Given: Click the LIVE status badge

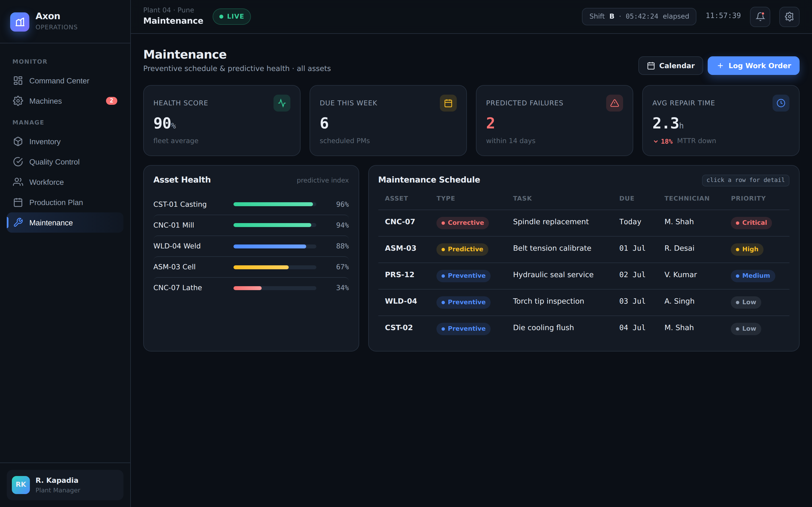Looking at the screenshot, I should pyautogui.click(x=231, y=16).
